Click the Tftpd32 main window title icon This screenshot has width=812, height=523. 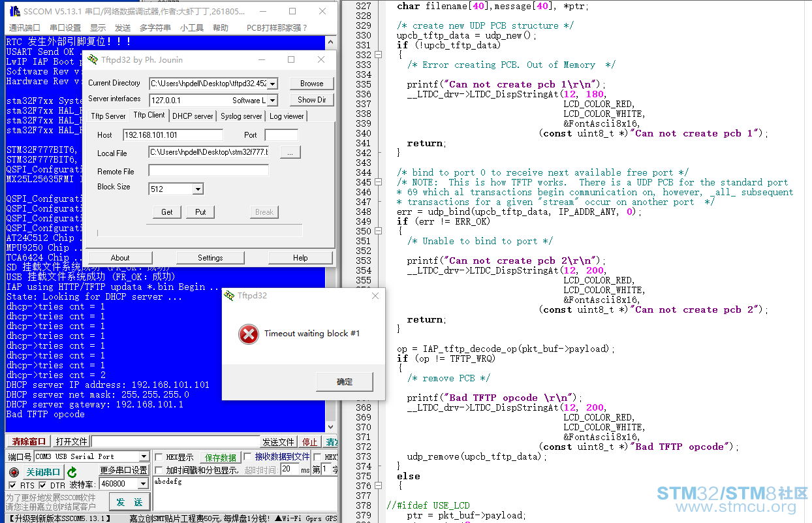point(93,59)
